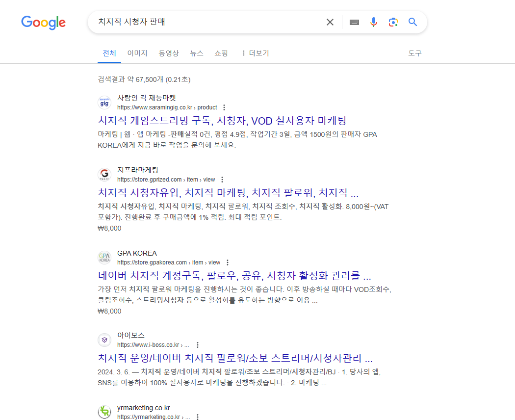Clear the search query with X icon

pos(330,22)
